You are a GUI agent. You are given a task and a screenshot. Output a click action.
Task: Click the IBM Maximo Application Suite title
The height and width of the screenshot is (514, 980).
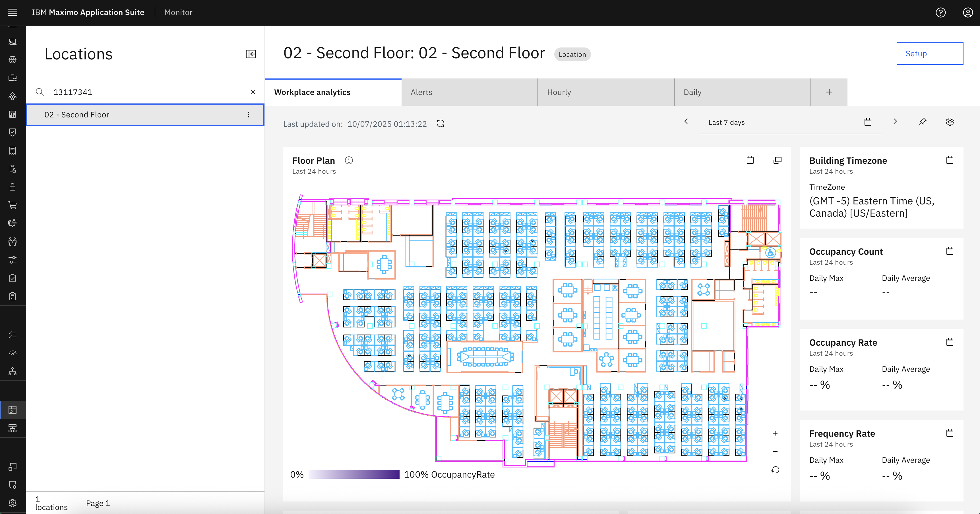(88, 13)
